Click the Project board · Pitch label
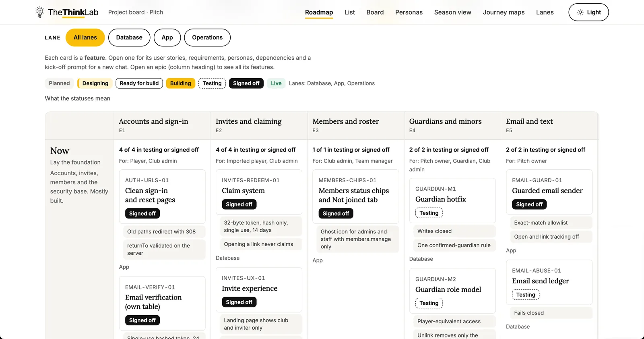644x339 pixels. tap(136, 12)
